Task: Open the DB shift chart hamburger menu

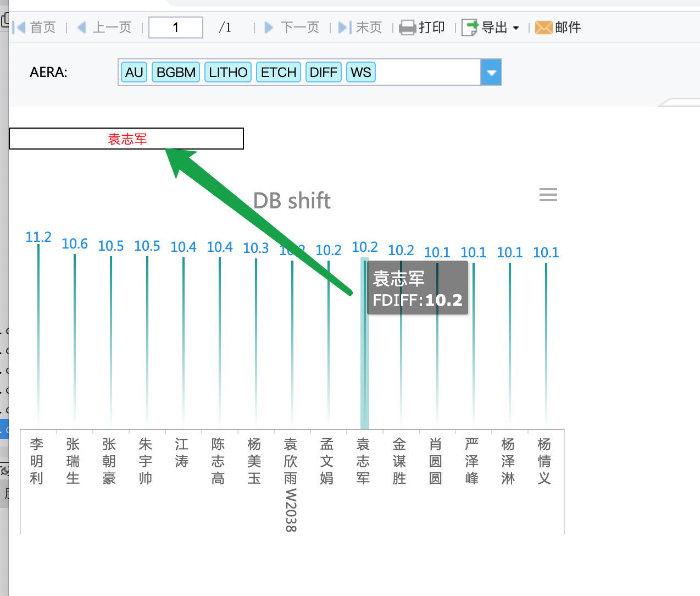Action: click(548, 195)
